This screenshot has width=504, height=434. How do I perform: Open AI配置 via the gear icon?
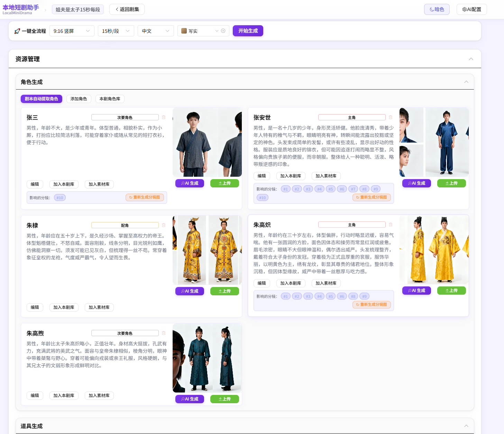(464, 9)
